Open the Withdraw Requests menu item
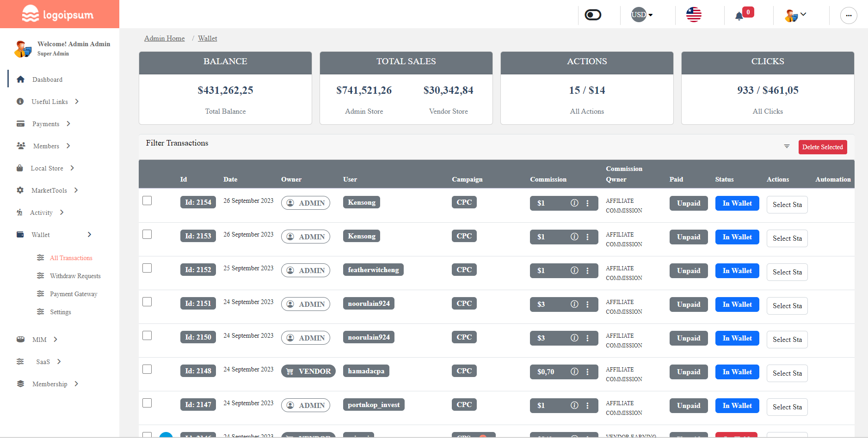This screenshot has height=438, width=868. point(75,276)
